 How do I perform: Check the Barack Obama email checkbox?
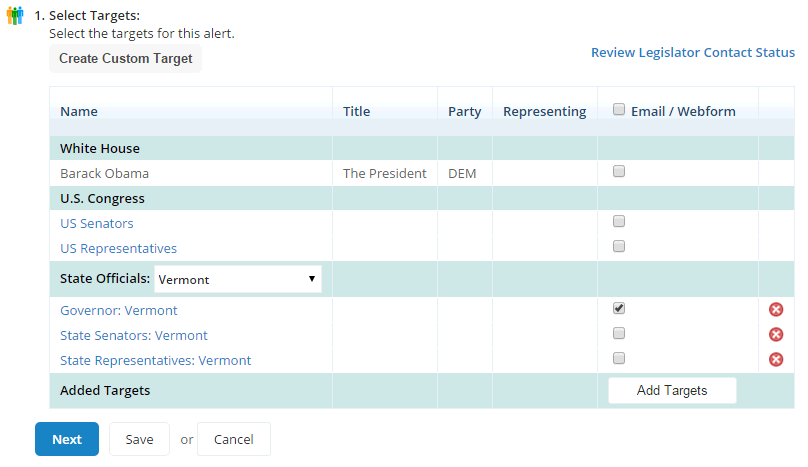tap(619, 171)
